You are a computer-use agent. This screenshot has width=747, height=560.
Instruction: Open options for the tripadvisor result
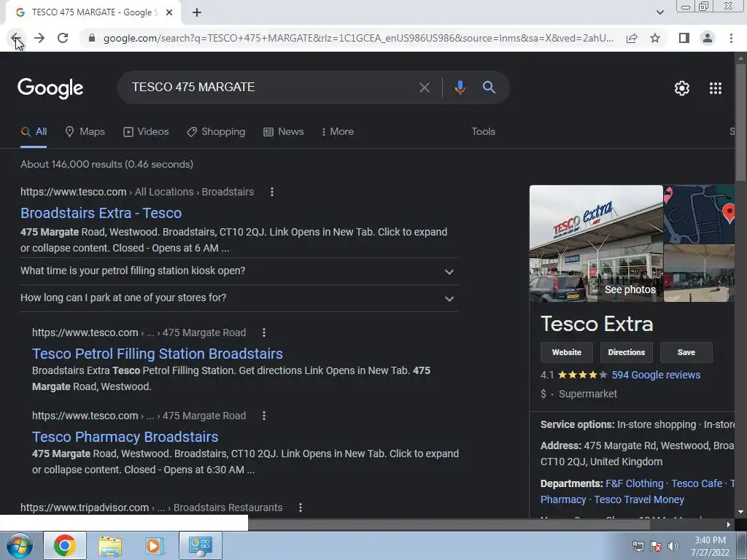tap(300, 507)
